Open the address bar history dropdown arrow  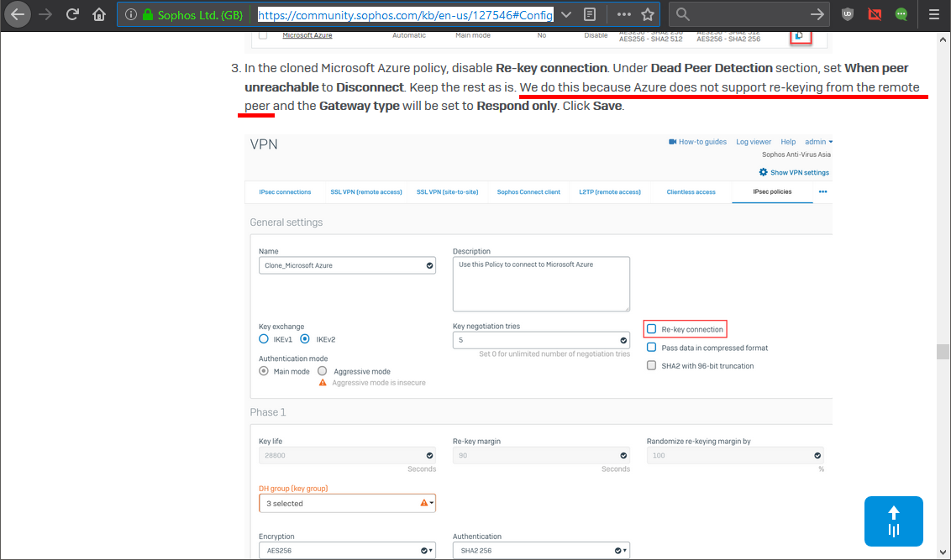pyautogui.click(x=566, y=14)
